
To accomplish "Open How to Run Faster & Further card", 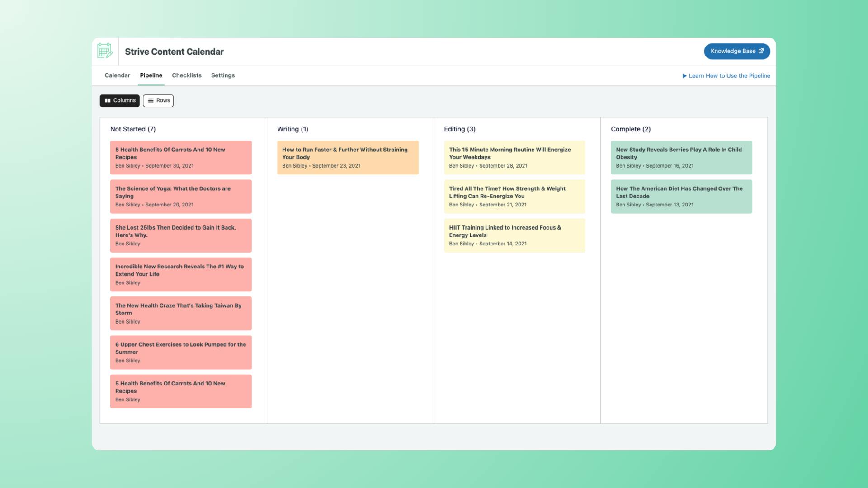I will pyautogui.click(x=348, y=157).
